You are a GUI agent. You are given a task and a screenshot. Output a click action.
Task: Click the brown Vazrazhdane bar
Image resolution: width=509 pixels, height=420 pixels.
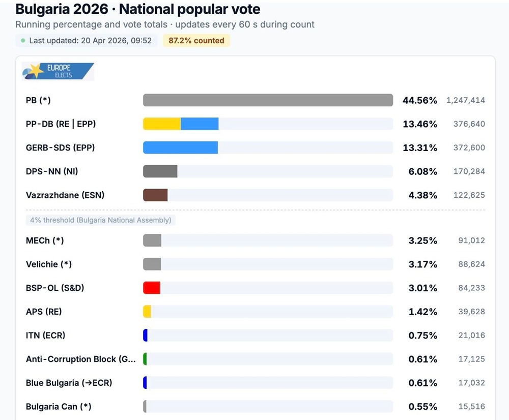[x=155, y=195]
